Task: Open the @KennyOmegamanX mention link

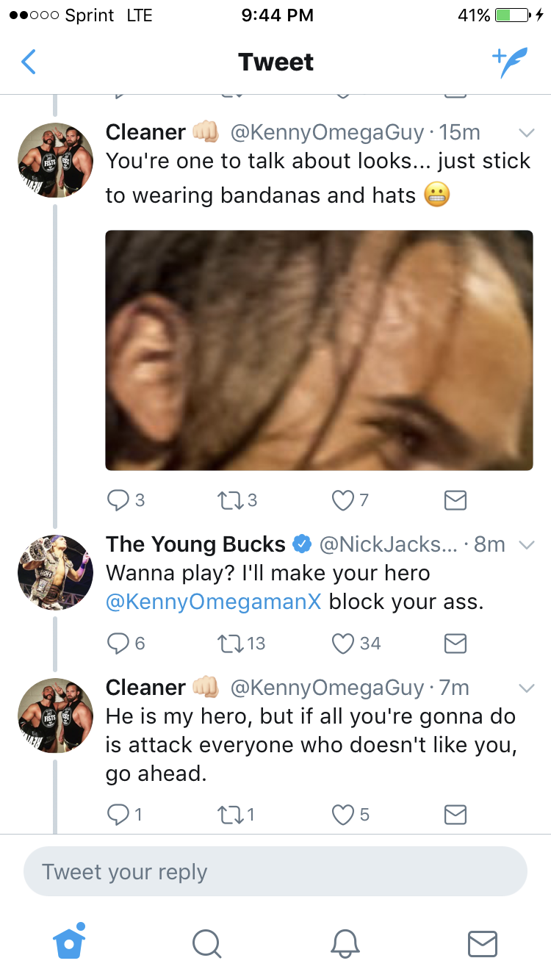Action: (x=214, y=602)
